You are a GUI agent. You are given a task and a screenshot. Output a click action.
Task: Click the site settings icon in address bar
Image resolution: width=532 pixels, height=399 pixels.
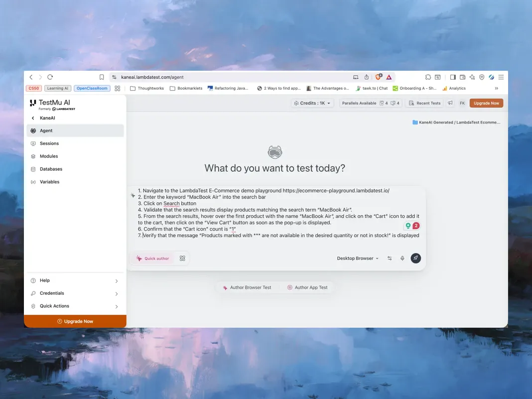pyautogui.click(x=115, y=77)
